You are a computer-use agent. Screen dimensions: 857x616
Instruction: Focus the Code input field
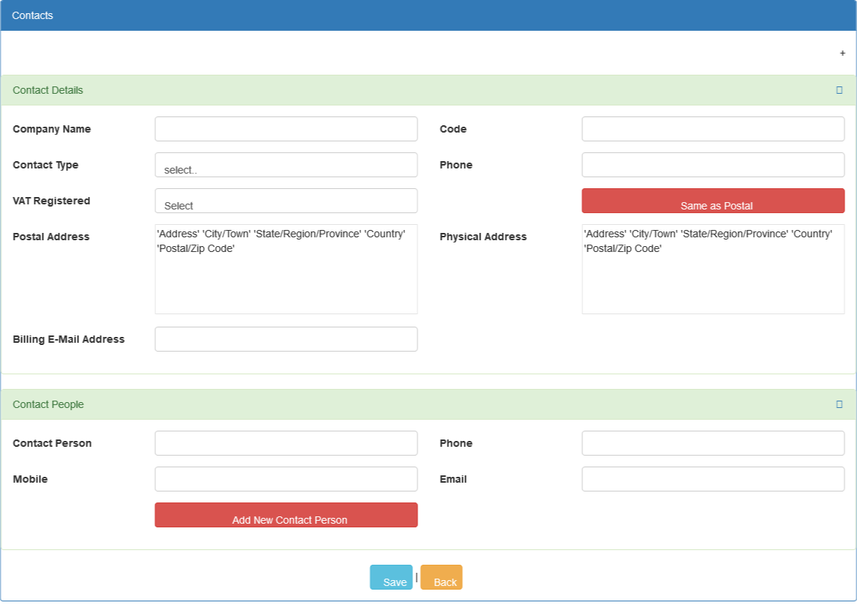pyautogui.click(x=713, y=129)
